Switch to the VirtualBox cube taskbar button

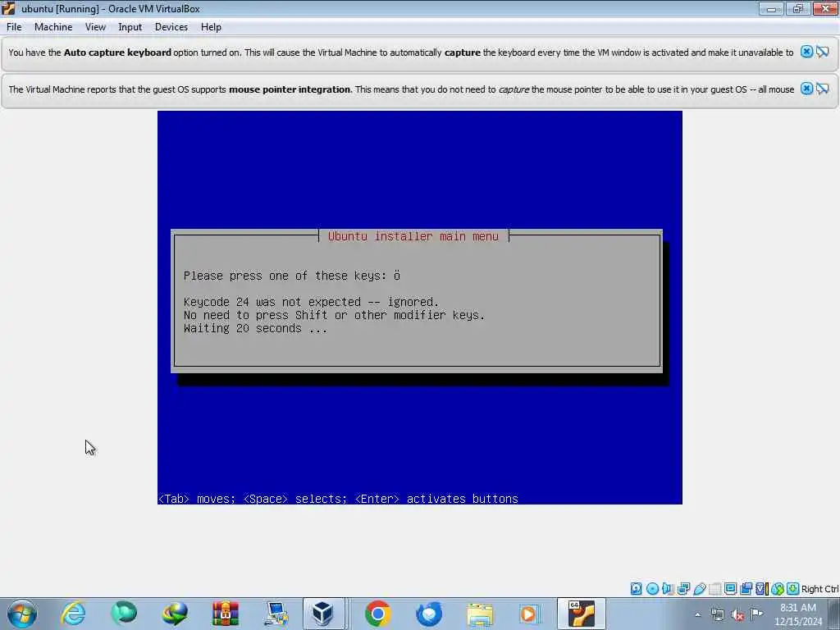(x=323, y=614)
